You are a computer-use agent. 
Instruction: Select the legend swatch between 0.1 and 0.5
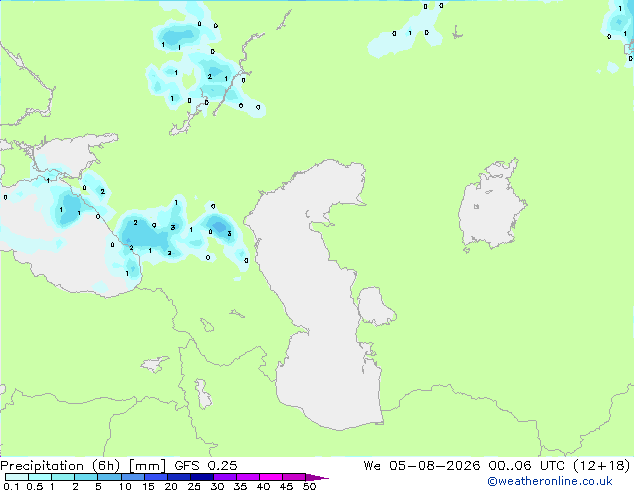17,477
